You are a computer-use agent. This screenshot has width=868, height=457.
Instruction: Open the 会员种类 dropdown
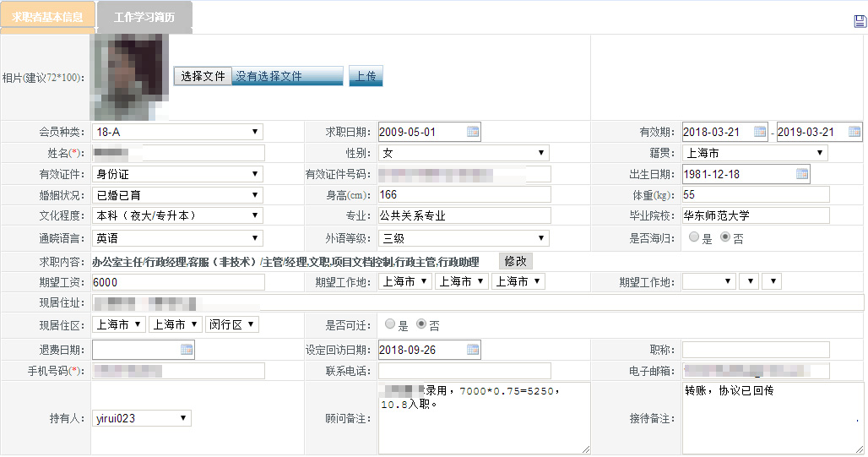coord(177,132)
